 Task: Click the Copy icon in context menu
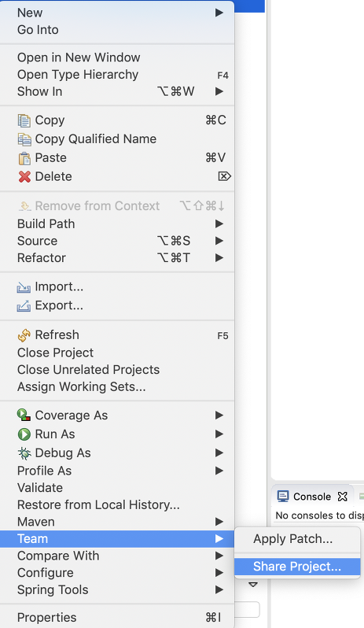pos(24,120)
